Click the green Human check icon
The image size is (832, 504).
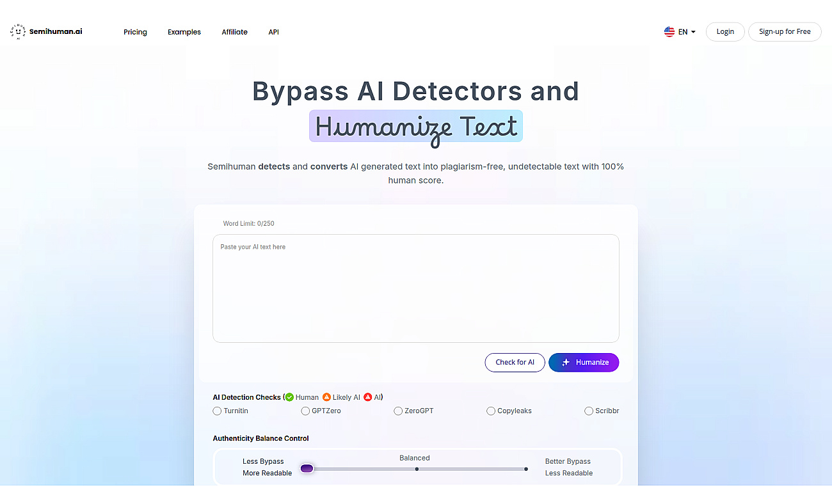point(289,397)
